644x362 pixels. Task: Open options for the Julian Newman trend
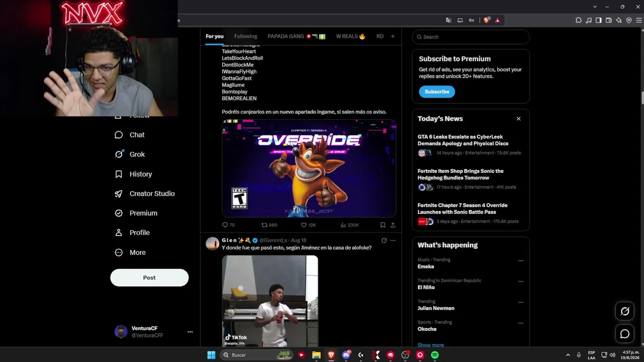[x=521, y=302]
